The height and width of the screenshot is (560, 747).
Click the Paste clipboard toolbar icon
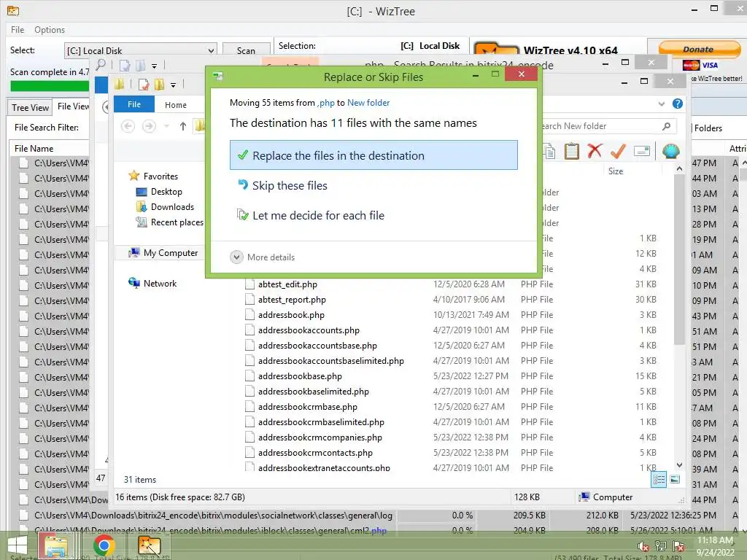click(571, 151)
